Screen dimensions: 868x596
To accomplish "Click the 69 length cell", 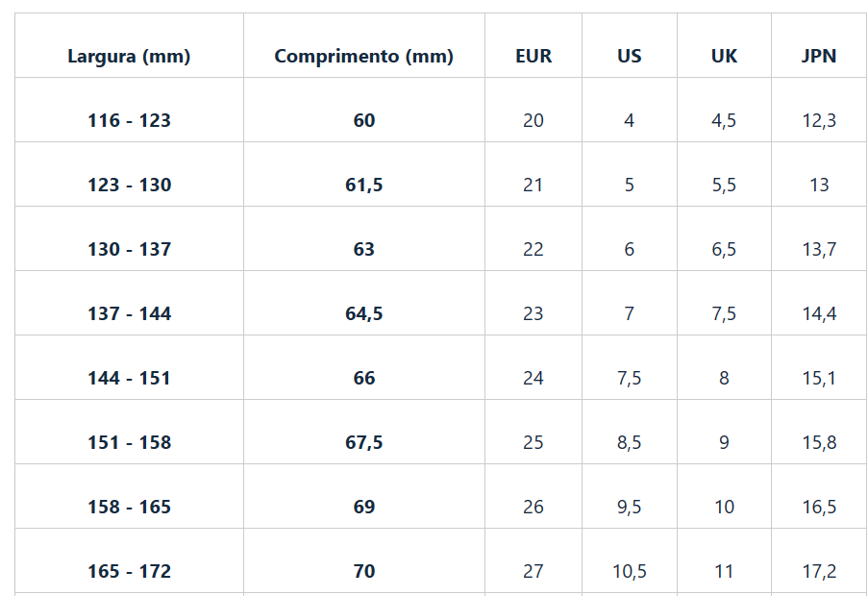I will coord(363,507).
